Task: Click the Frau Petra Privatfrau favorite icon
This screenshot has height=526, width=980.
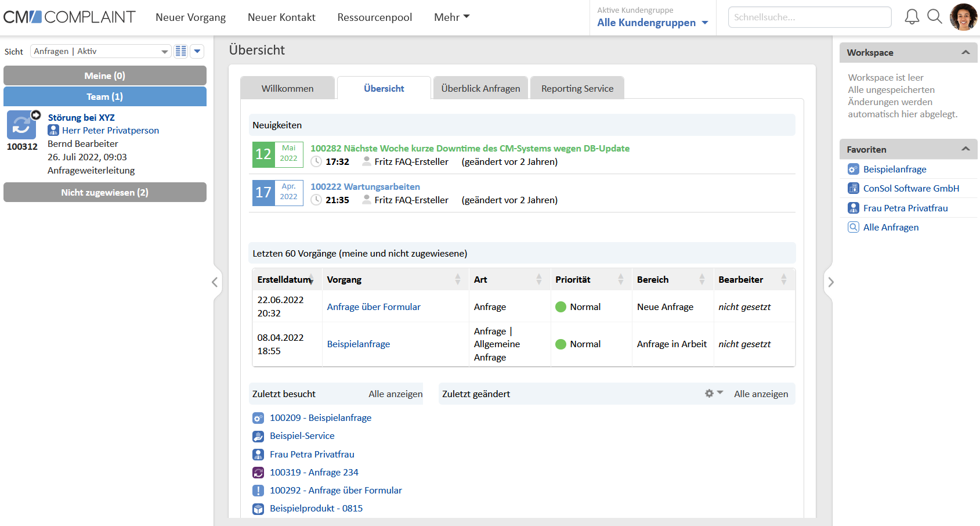Action: click(853, 208)
